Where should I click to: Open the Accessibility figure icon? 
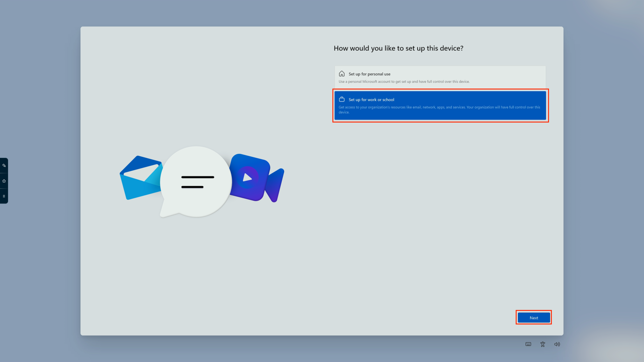click(543, 344)
